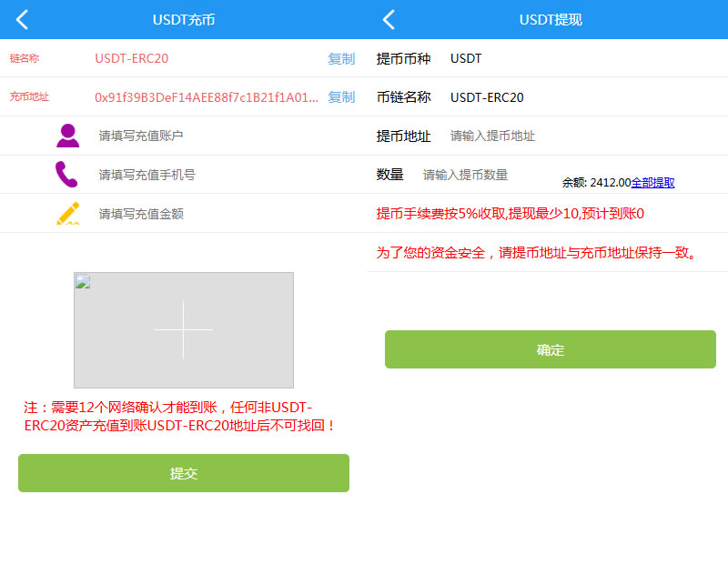Screen dimensions: 728x585
Task: Click the 请输入提币数量 field
Action: tap(482, 175)
